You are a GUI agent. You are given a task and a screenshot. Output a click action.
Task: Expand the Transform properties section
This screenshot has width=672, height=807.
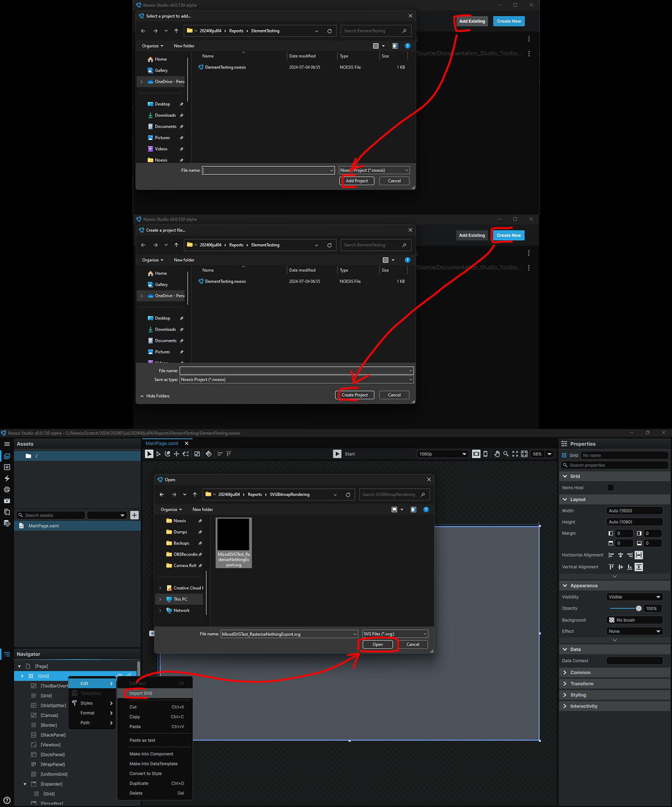pyautogui.click(x=581, y=684)
